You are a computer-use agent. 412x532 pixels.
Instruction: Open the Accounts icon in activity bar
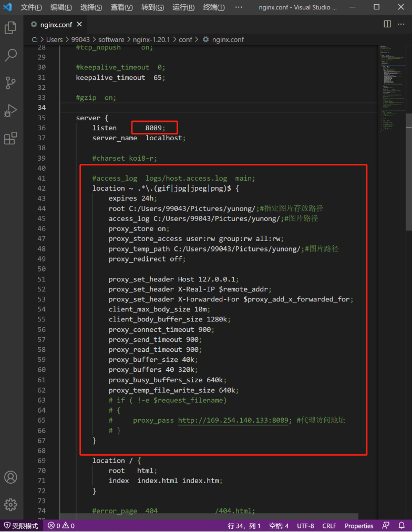click(11, 477)
